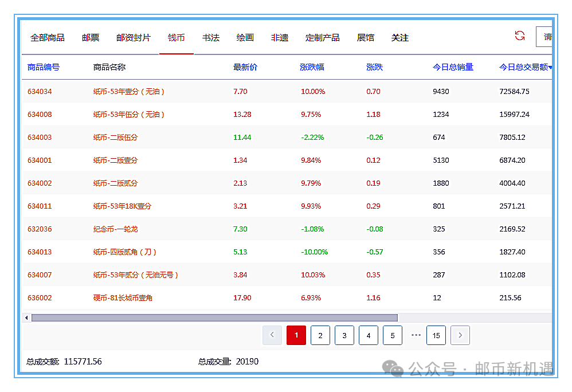Go to the next page arrow
The image size is (572, 392).
[x=460, y=335]
